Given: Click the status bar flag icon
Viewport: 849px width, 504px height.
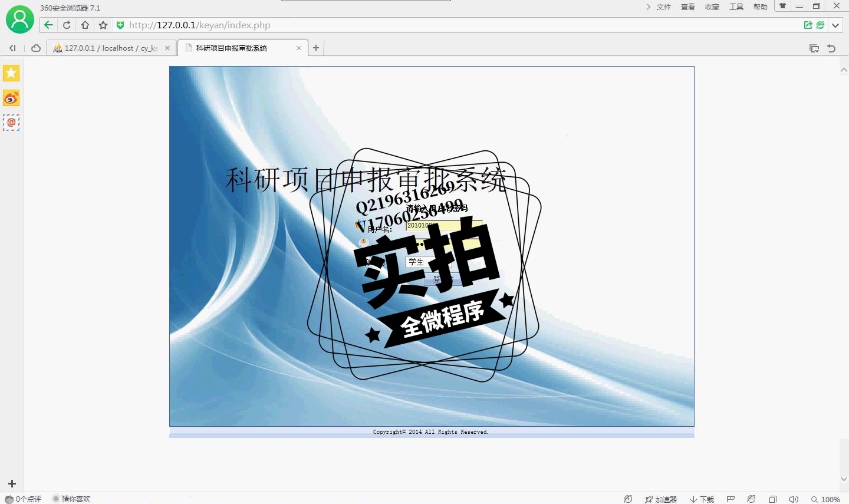Looking at the screenshot, I should [730, 499].
